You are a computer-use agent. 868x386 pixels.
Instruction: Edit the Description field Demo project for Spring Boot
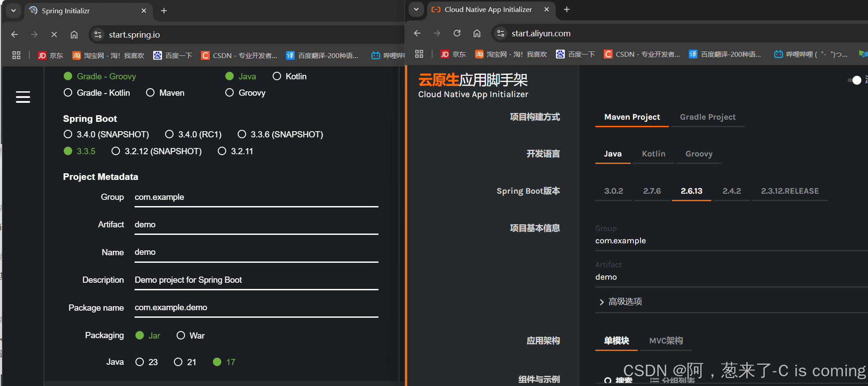256,280
